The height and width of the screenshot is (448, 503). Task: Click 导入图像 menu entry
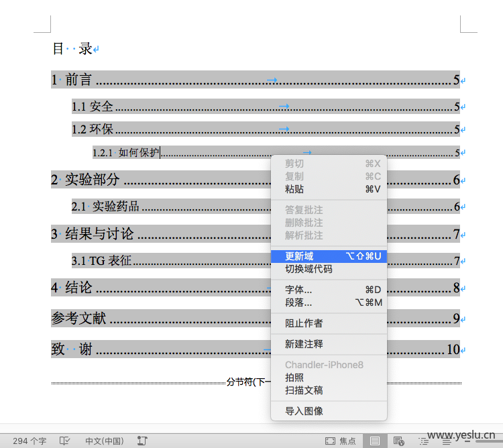[329, 411]
